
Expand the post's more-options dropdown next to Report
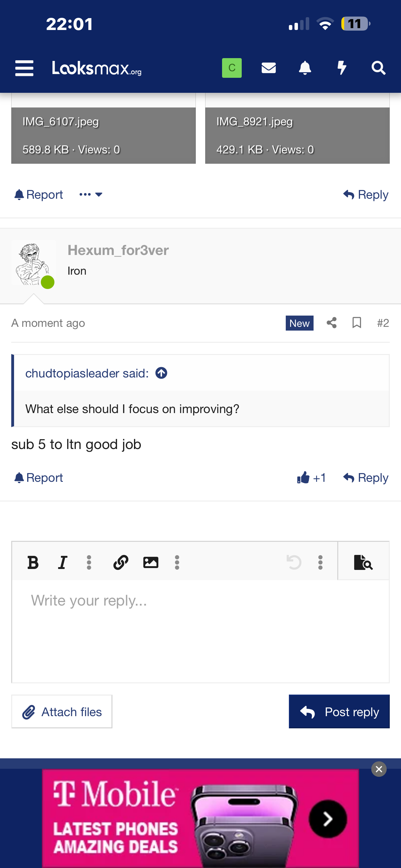pyautogui.click(x=91, y=194)
